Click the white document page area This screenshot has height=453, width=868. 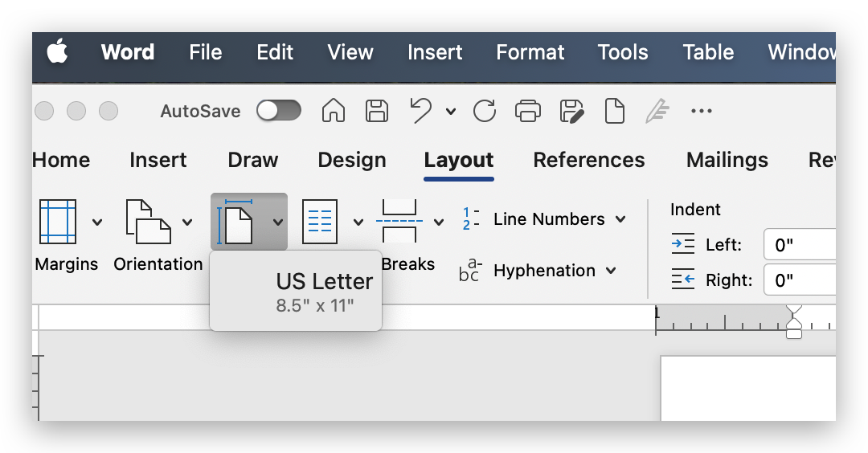pyautogui.click(x=748, y=388)
